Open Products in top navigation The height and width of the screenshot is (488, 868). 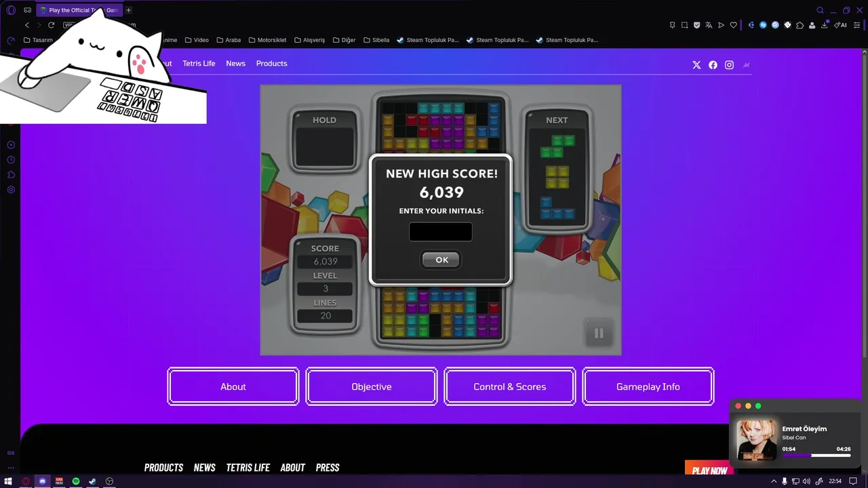coord(271,63)
